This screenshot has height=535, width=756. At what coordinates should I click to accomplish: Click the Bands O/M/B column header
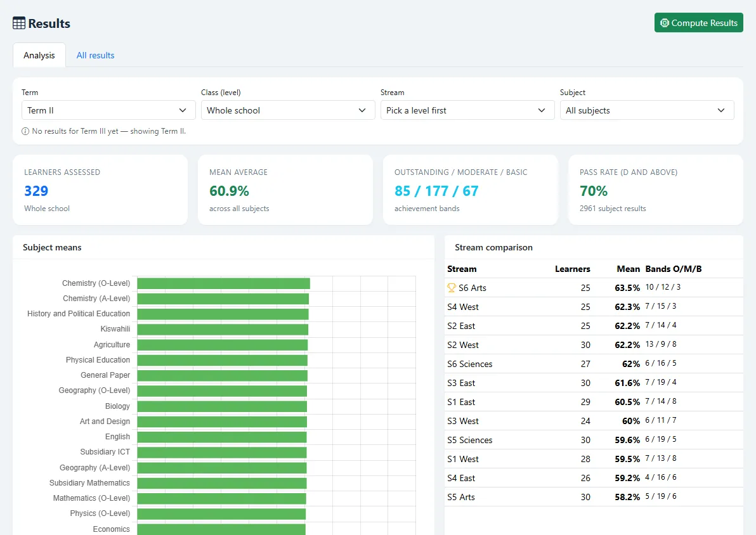tap(674, 269)
